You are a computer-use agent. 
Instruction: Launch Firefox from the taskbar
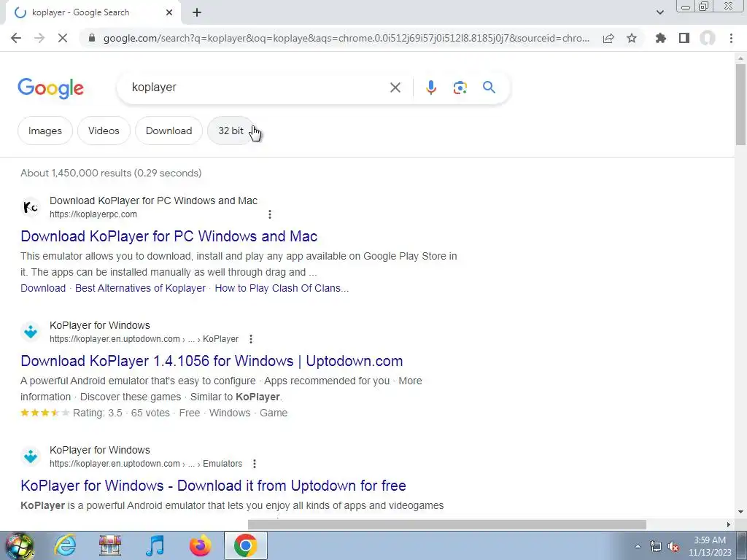(x=201, y=545)
